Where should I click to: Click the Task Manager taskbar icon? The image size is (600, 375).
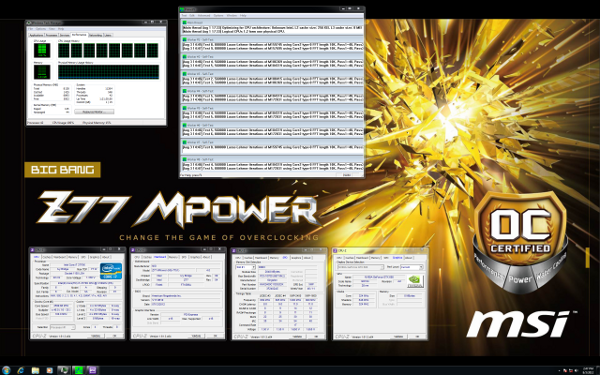pyautogui.click(x=64, y=370)
